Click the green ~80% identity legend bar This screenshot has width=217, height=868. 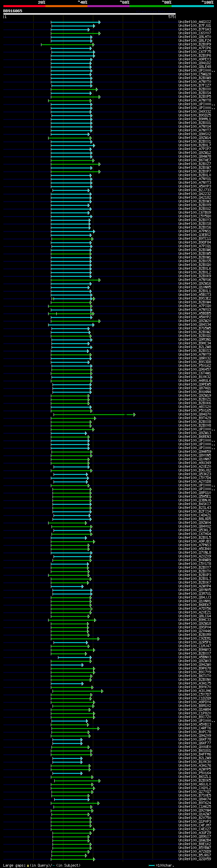point(151,6)
